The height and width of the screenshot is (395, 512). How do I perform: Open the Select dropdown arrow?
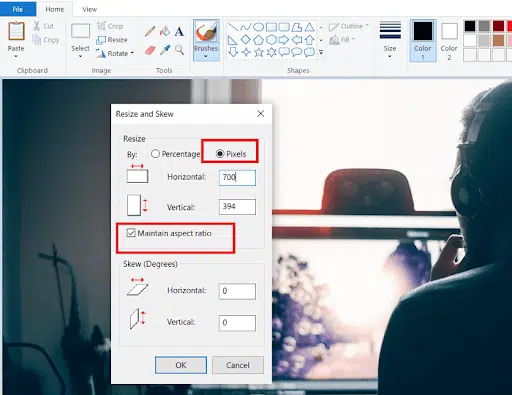80,57
